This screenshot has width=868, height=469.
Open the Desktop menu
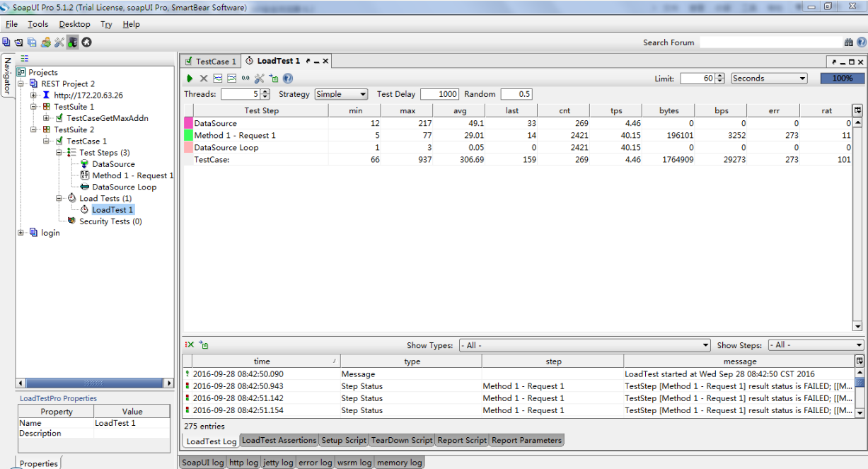pyautogui.click(x=75, y=24)
